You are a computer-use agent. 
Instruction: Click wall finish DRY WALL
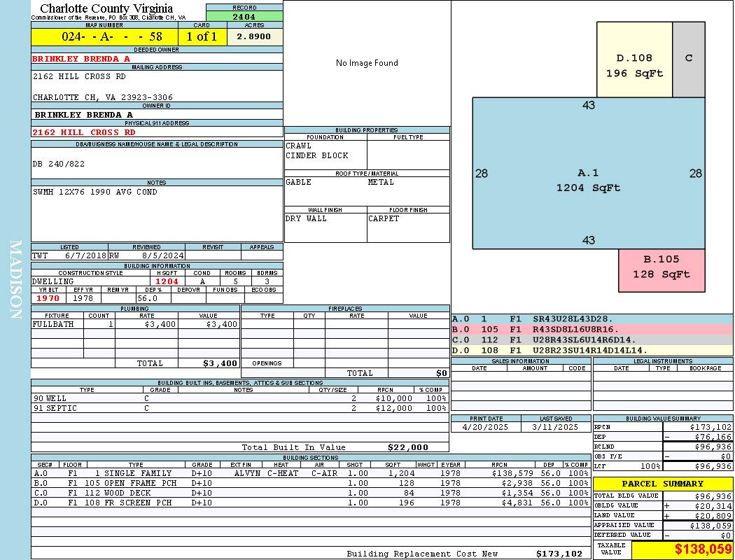[306, 218]
